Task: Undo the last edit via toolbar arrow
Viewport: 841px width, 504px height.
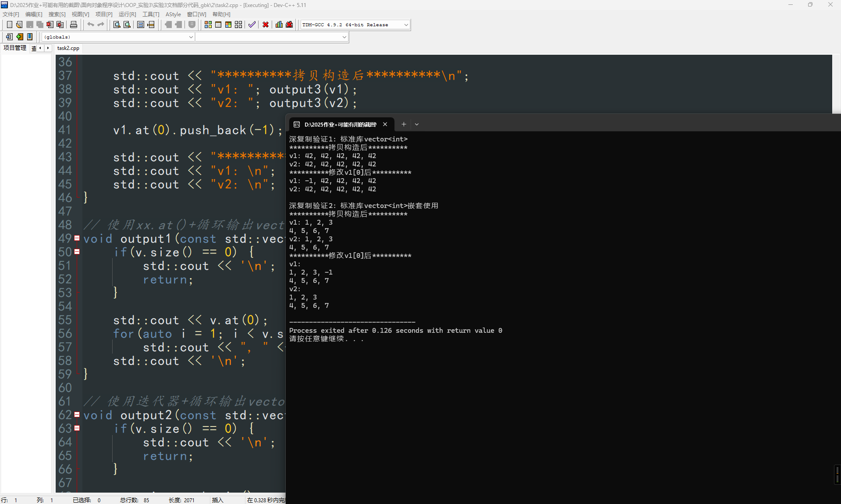Action: [90, 25]
